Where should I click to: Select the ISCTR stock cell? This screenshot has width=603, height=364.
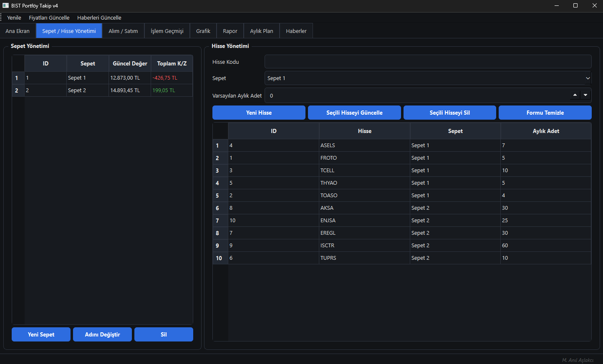[x=364, y=246]
